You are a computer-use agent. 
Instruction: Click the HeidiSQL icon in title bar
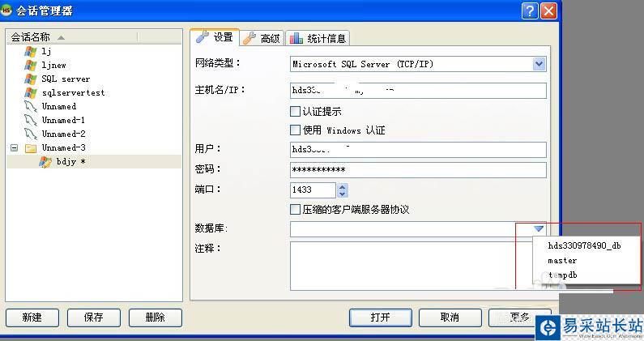(6, 11)
